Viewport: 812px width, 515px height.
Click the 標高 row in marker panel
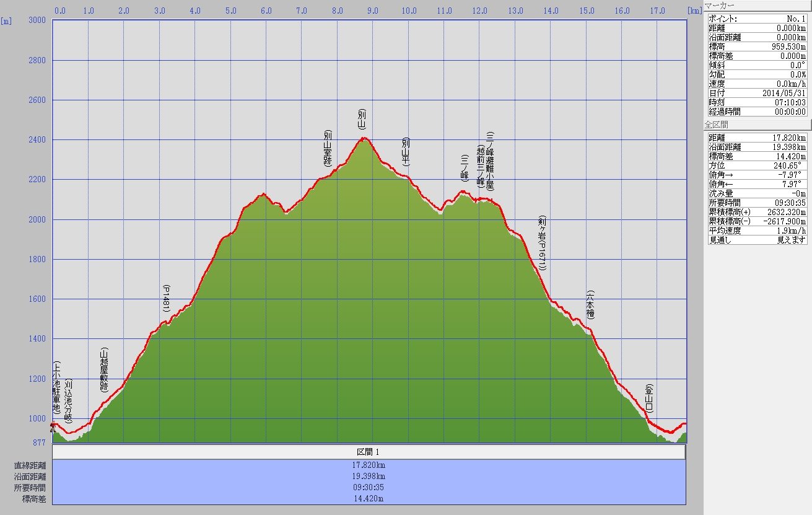click(x=757, y=46)
